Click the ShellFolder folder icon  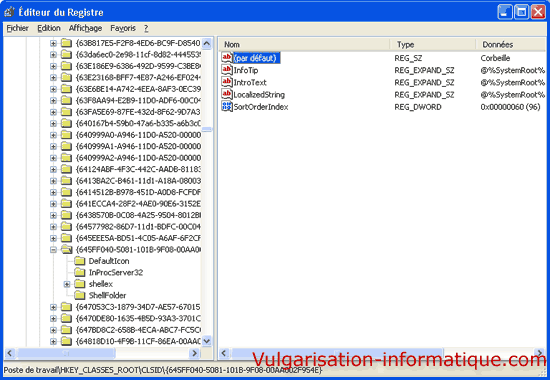(x=80, y=295)
